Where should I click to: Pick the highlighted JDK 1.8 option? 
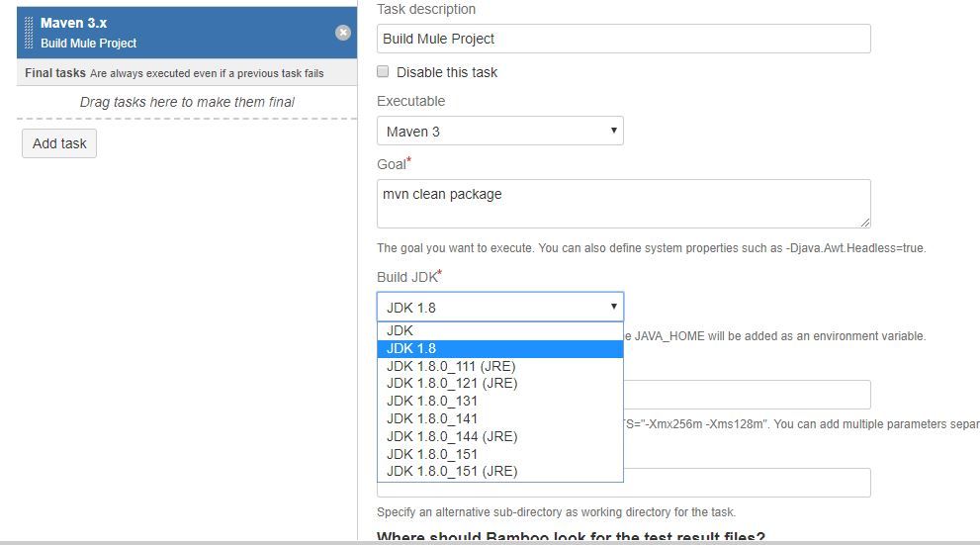pyautogui.click(x=500, y=349)
